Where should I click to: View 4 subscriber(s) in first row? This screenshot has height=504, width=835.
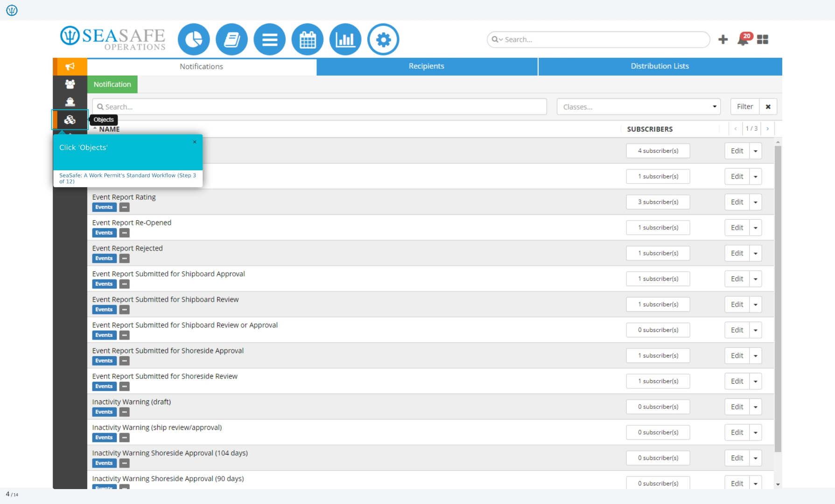658,151
